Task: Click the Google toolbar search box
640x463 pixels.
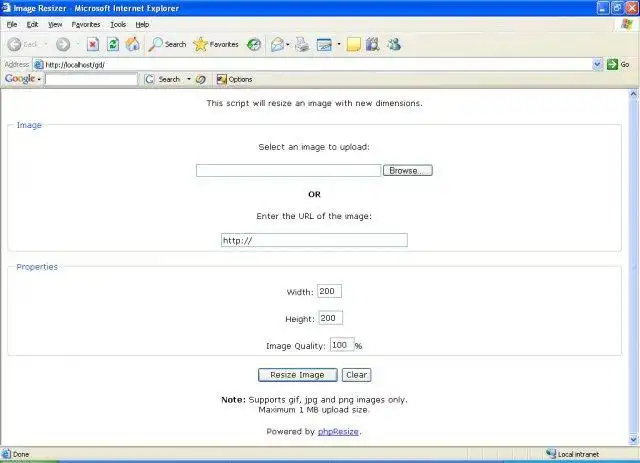Action: point(91,79)
